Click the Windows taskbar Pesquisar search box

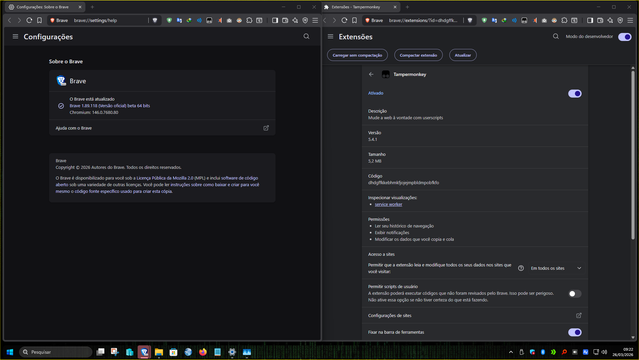(55, 352)
